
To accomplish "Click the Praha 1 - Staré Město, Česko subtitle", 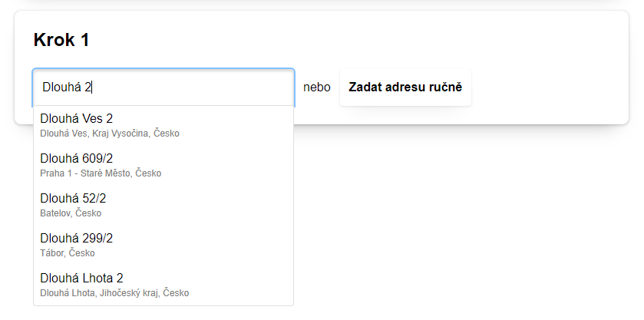I will pos(101,173).
